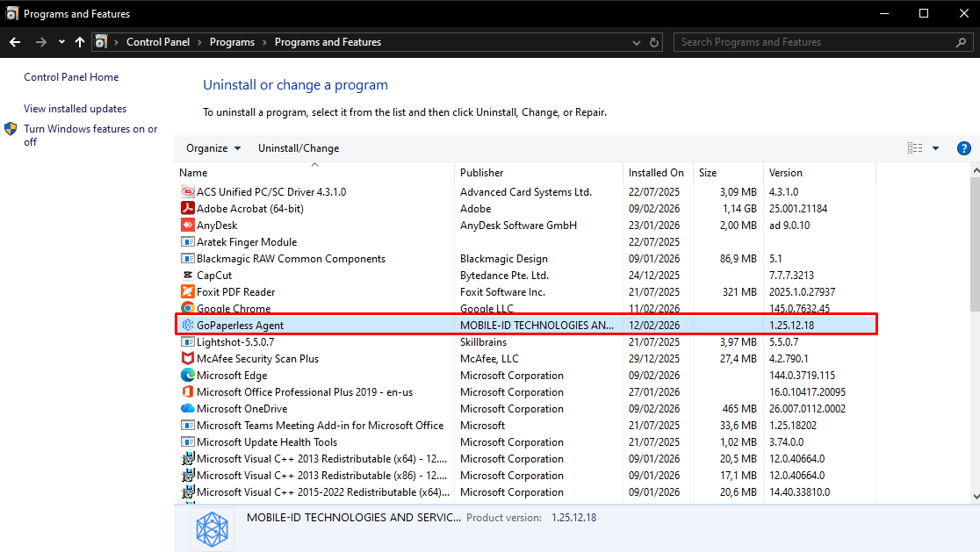Select the CapCut program name
Screen dimensions: 980x552
(214, 276)
